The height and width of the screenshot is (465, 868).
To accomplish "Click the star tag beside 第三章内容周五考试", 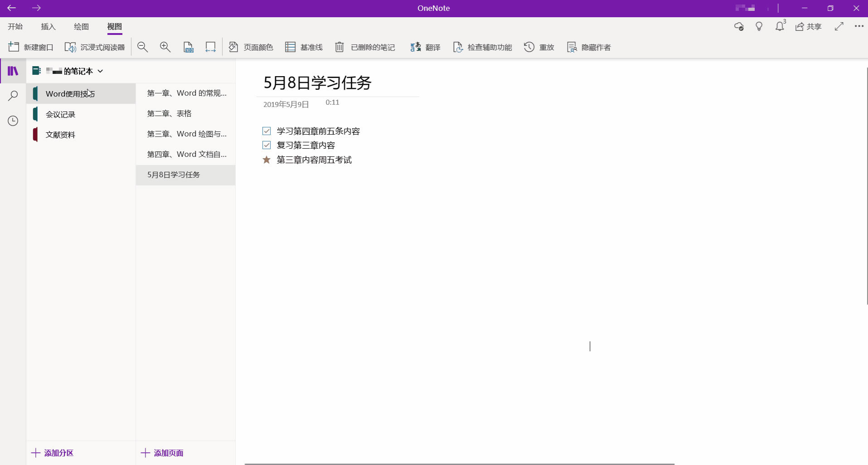I will click(x=267, y=160).
